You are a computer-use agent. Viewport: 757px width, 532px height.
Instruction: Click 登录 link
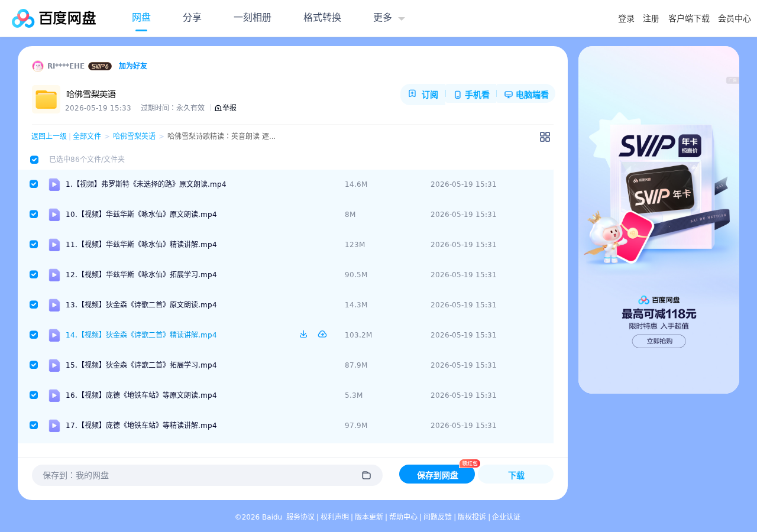pyautogui.click(x=626, y=18)
